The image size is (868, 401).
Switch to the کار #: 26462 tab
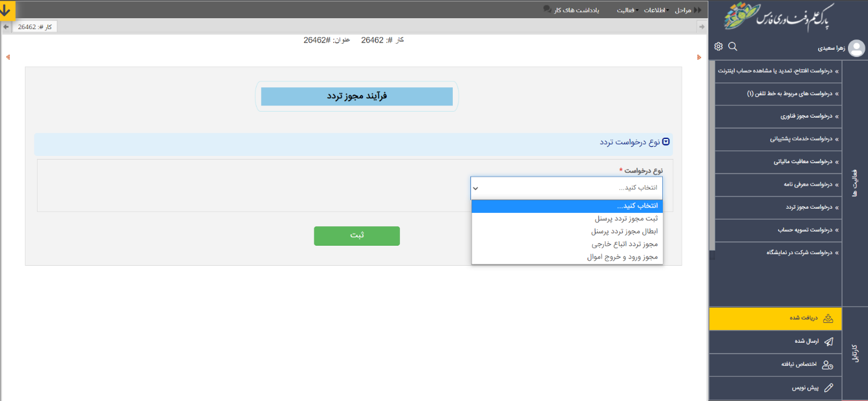click(35, 27)
